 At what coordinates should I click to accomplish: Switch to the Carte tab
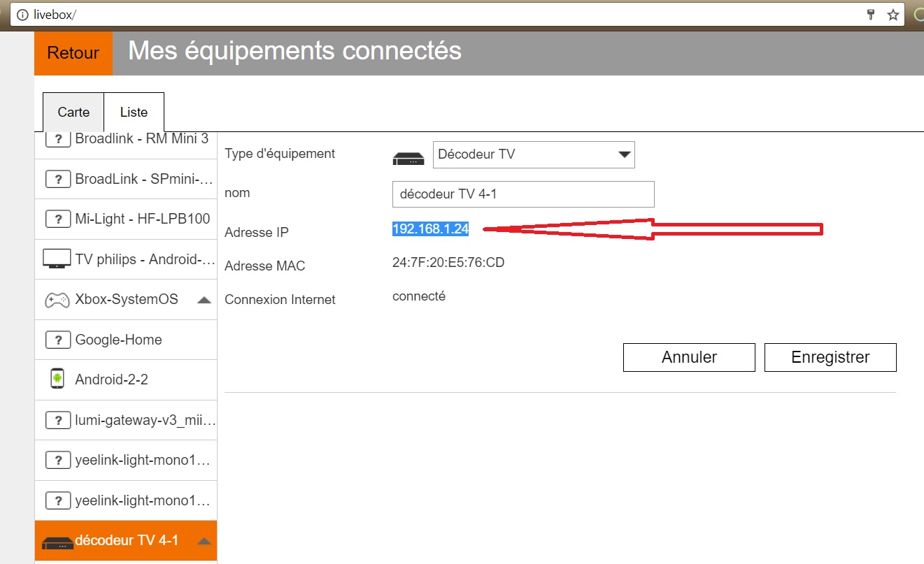[x=73, y=112]
